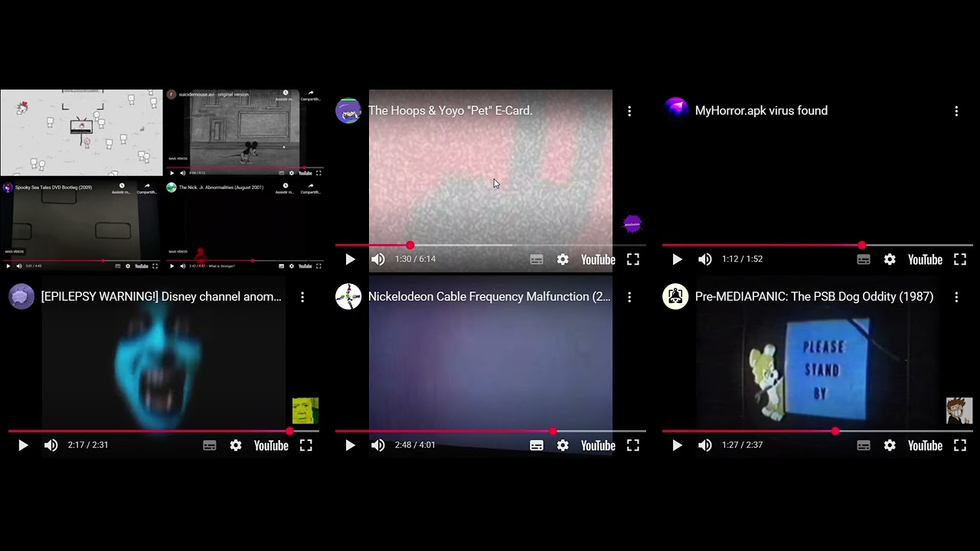Screen dimensions: 980x551
Task: Open settings gear on Hoops & Yoyo video
Action: coord(563,259)
